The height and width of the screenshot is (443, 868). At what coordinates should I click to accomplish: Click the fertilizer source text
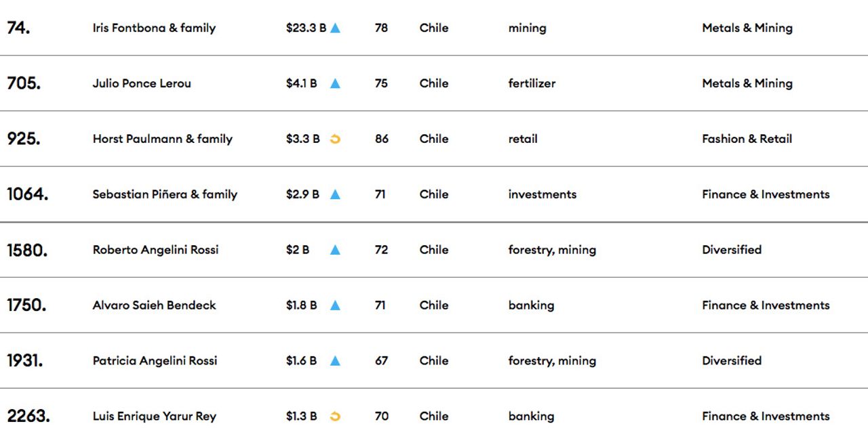[532, 84]
